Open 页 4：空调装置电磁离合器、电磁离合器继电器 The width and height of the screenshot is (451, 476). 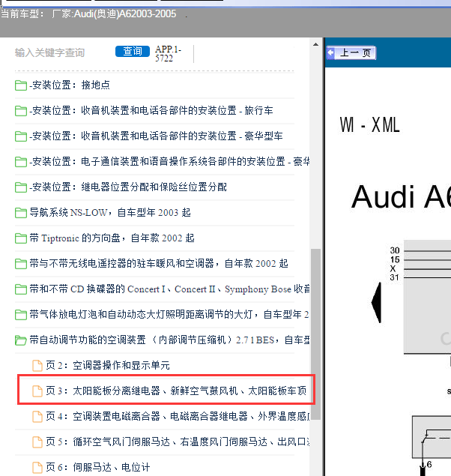click(x=178, y=417)
